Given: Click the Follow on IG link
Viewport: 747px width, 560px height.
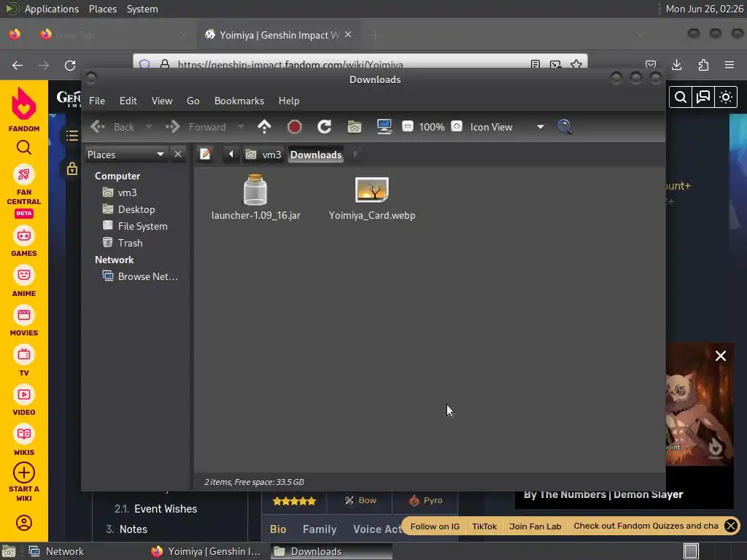Looking at the screenshot, I should pos(435,526).
